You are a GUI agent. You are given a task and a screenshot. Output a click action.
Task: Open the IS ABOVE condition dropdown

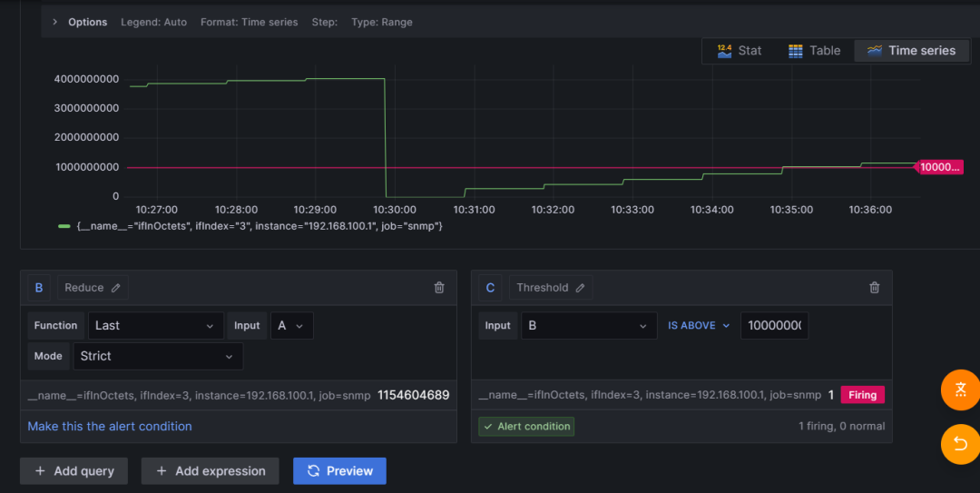point(699,325)
